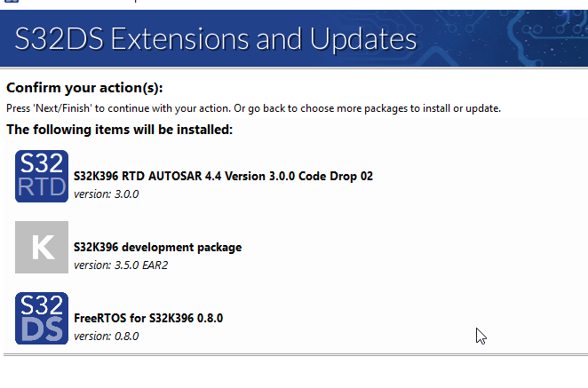Click the S32 DS FreeRTOS package icon
Screen dimensions: 588x388
tap(42, 318)
